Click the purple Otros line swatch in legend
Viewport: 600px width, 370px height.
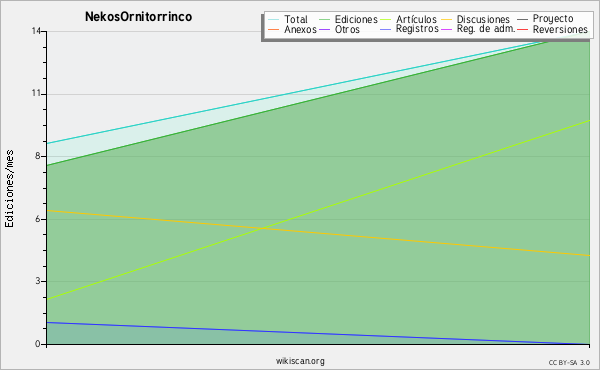tap(324, 29)
